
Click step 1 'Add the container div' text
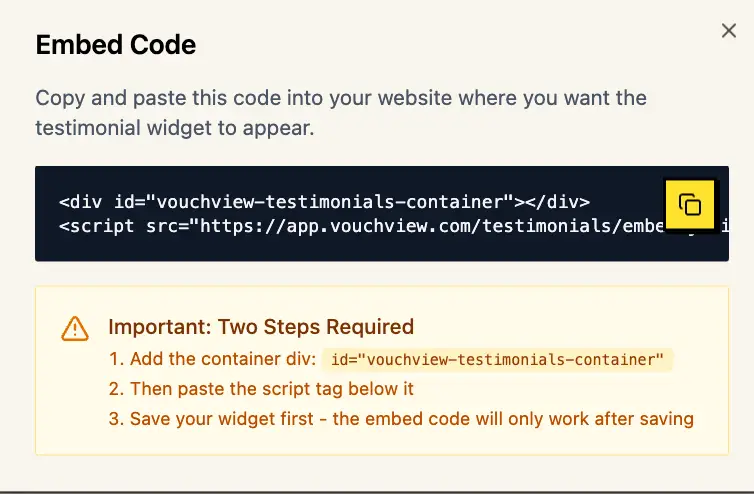(x=213, y=360)
